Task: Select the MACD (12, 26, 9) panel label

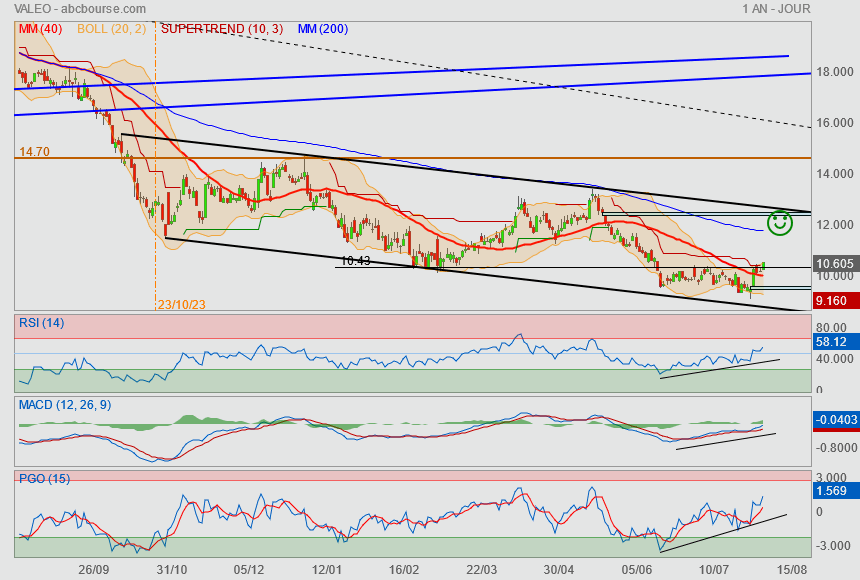Action: point(65,405)
